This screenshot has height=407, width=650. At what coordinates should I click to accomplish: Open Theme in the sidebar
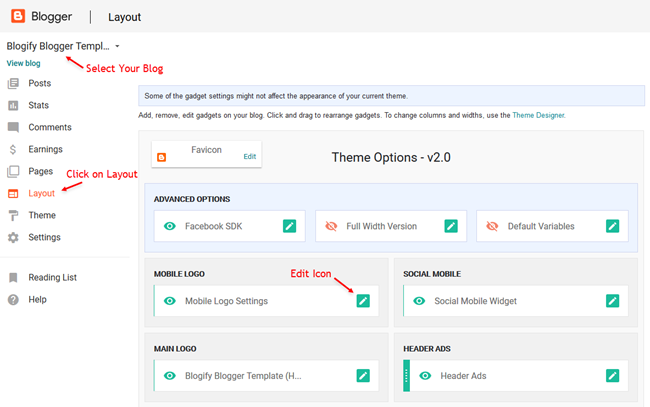point(42,215)
